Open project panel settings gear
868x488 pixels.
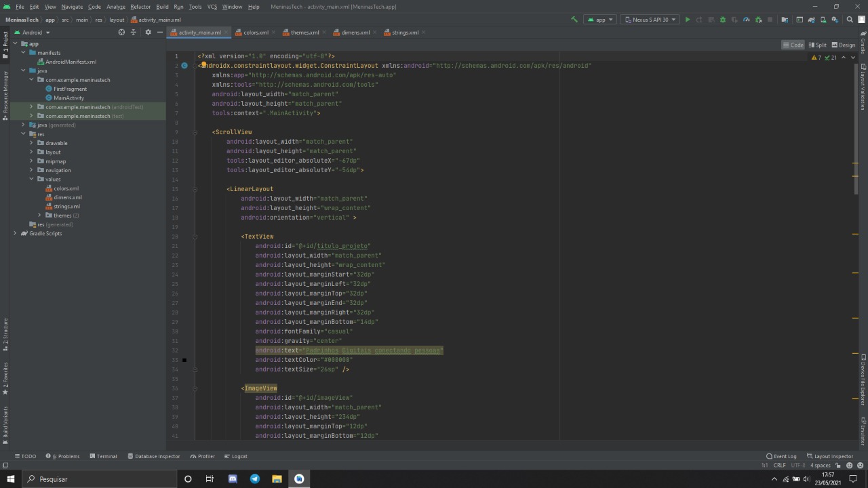coord(148,33)
